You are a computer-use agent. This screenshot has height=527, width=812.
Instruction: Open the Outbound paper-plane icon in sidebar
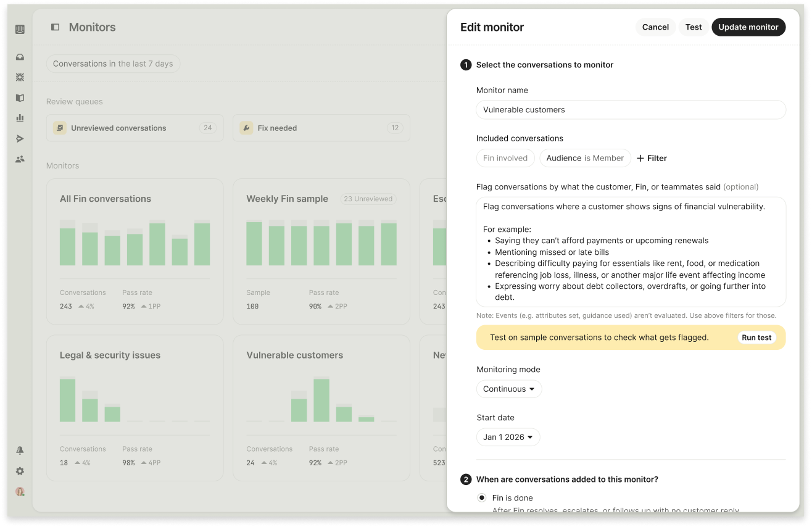[20, 139]
